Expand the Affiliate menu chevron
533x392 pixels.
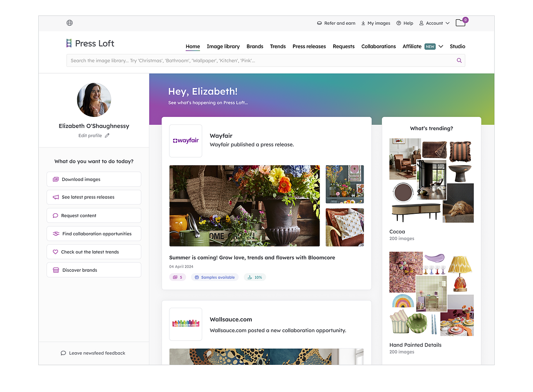pos(441,46)
